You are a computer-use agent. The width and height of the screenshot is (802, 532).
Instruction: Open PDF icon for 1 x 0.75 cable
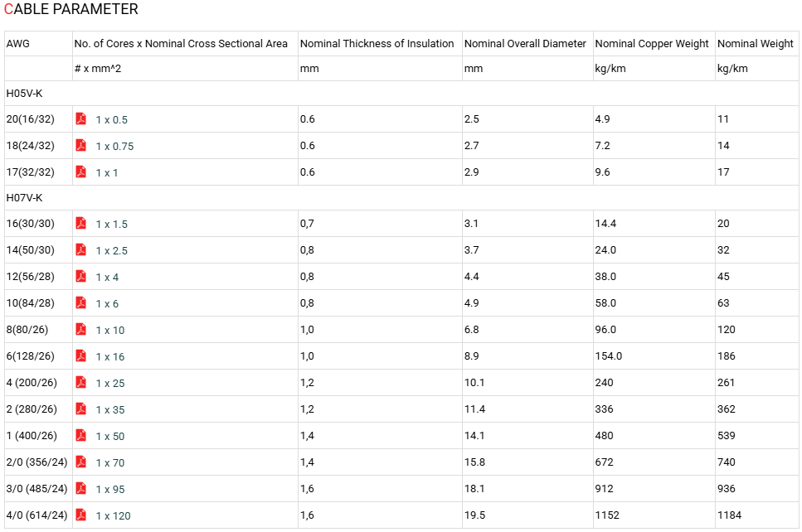pos(80,145)
